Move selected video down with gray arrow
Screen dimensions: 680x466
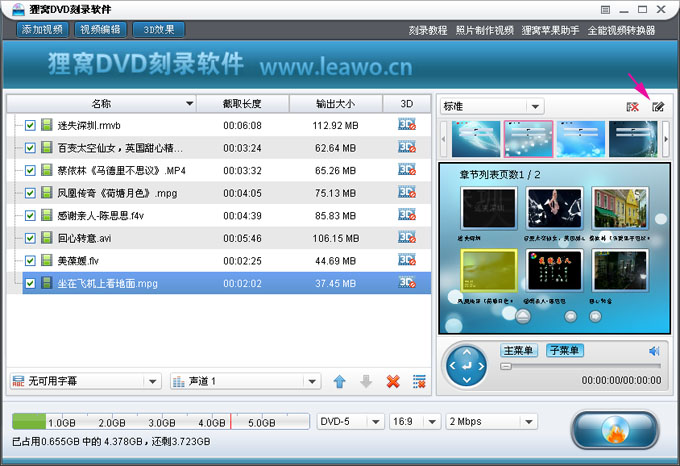(x=366, y=381)
